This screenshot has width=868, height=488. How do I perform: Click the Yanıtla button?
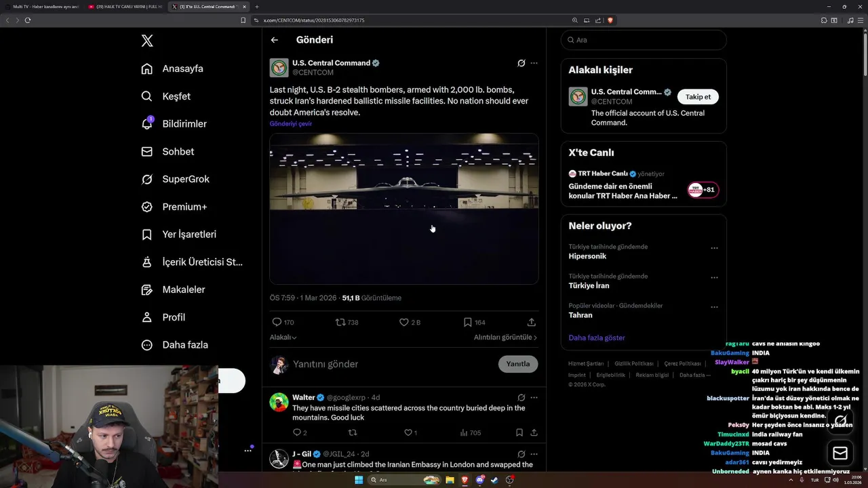point(518,364)
